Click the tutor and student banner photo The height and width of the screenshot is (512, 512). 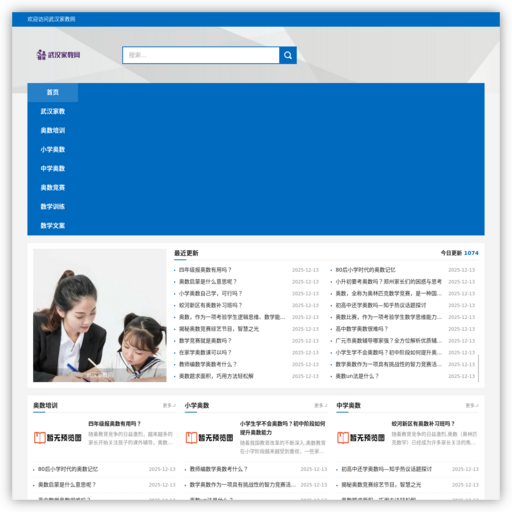[100, 315]
